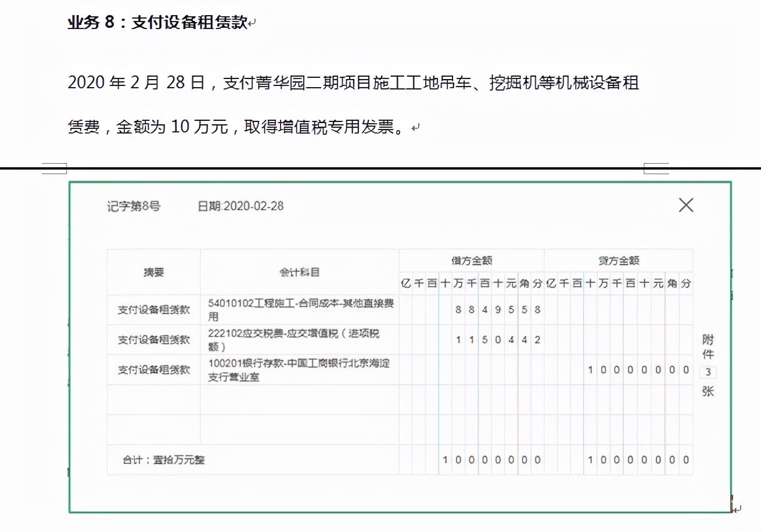Close the voucher dialog with the X icon
Screen dimensions: 761x532
tap(686, 205)
